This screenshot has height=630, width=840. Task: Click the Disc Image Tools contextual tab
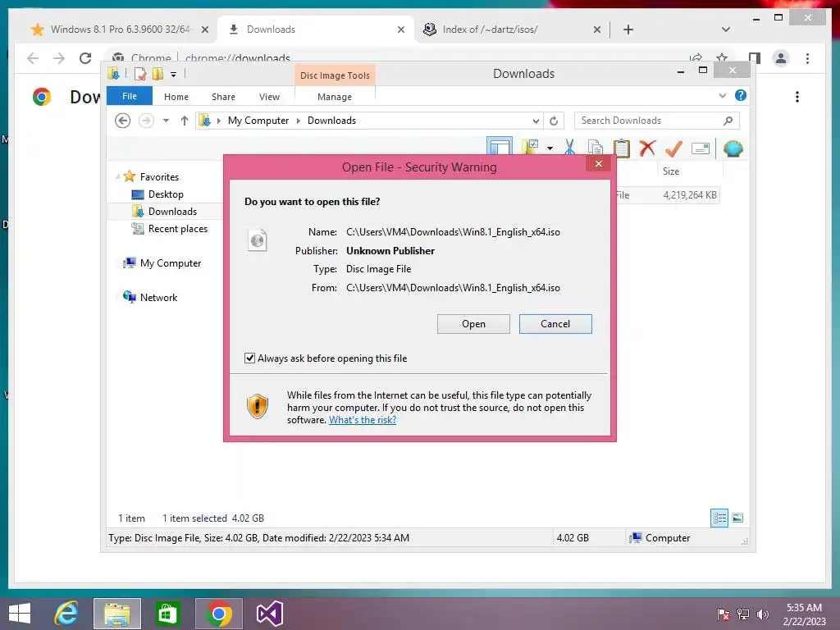[335, 75]
